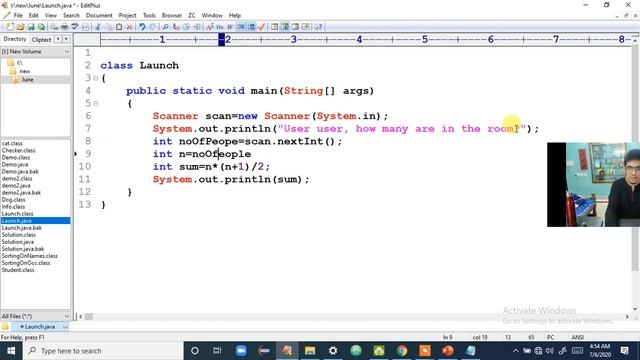Click the Open file folder icon
640x360 pixels.
click(20, 27)
